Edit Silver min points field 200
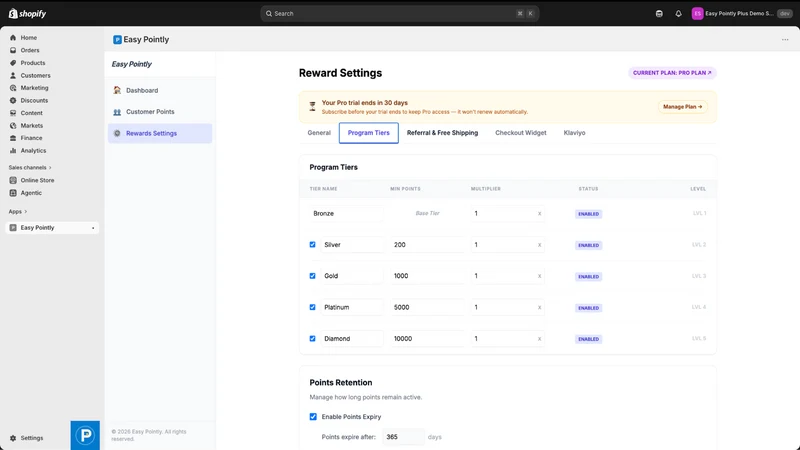Image resolution: width=800 pixels, height=450 pixels. coord(428,245)
